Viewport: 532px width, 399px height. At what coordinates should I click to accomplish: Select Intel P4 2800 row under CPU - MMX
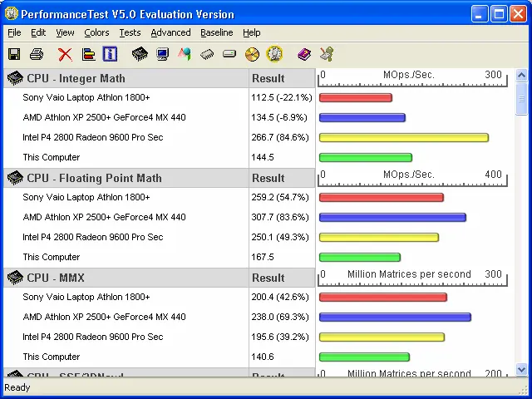(160, 337)
